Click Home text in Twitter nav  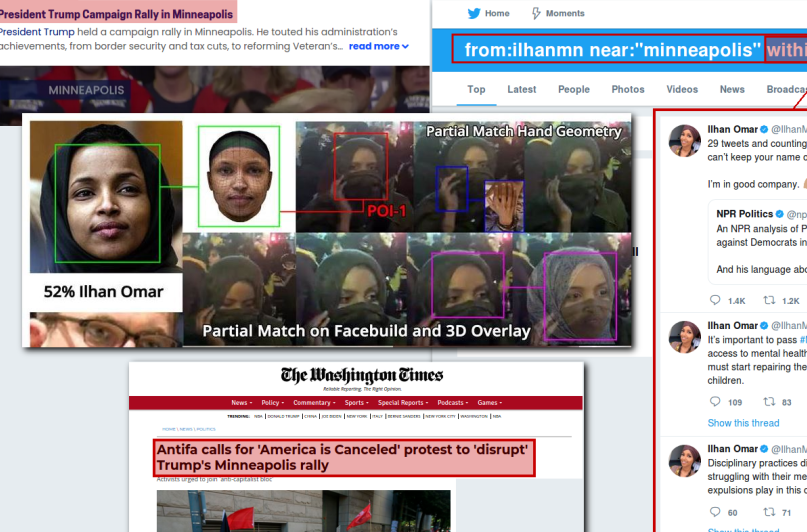coord(497,13)
